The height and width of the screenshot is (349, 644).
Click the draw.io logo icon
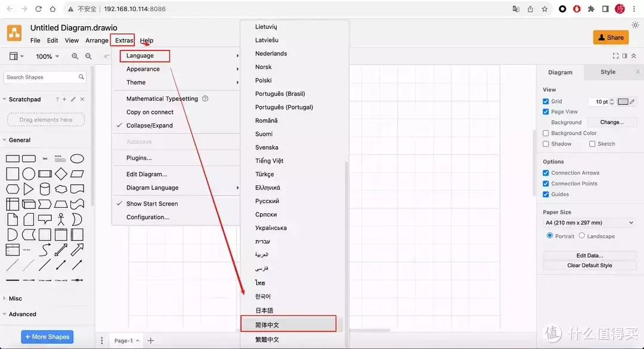coord(14,33)
